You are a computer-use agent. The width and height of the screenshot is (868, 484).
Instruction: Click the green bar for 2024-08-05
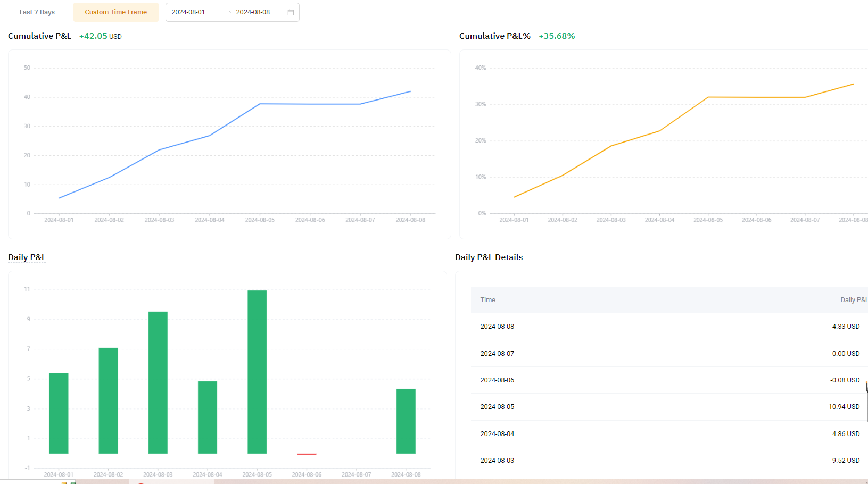[x=257, y=372]
